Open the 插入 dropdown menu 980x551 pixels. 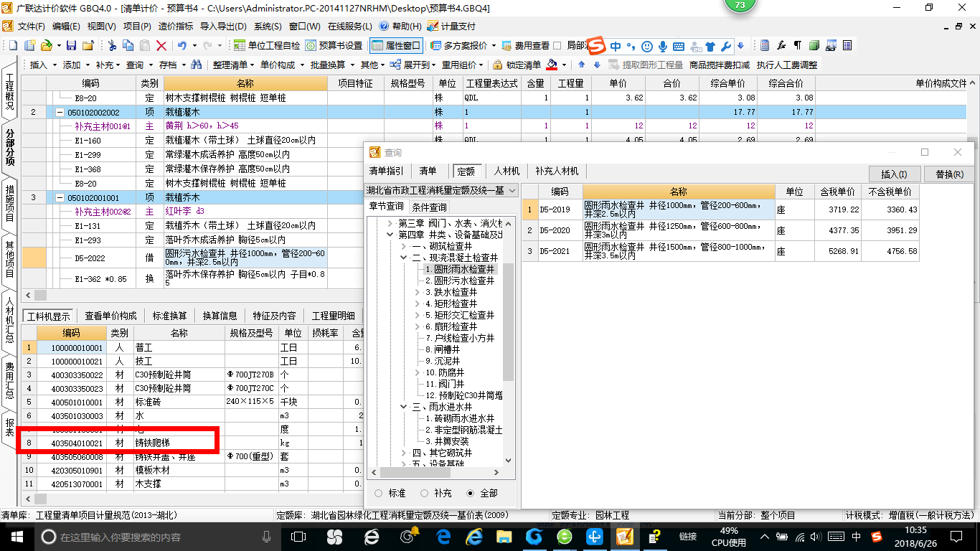click(x=42, y=65)
